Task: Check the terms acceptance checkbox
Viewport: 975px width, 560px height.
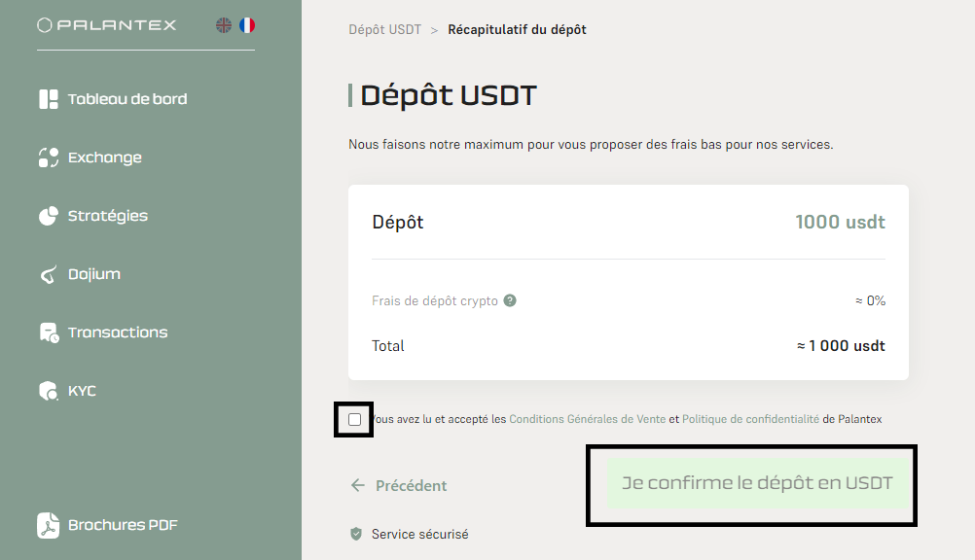Action: [354, 420]
